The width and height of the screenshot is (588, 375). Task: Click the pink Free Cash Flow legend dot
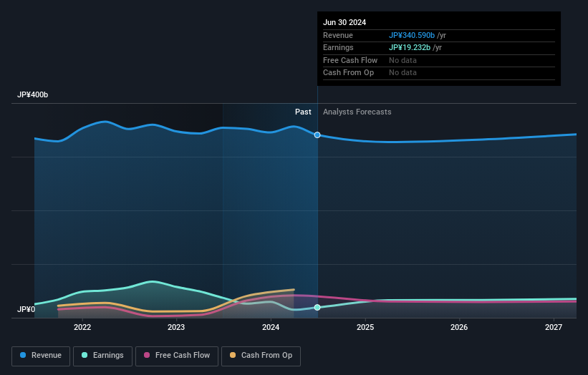pyautogui.click(x=147, y=355)
